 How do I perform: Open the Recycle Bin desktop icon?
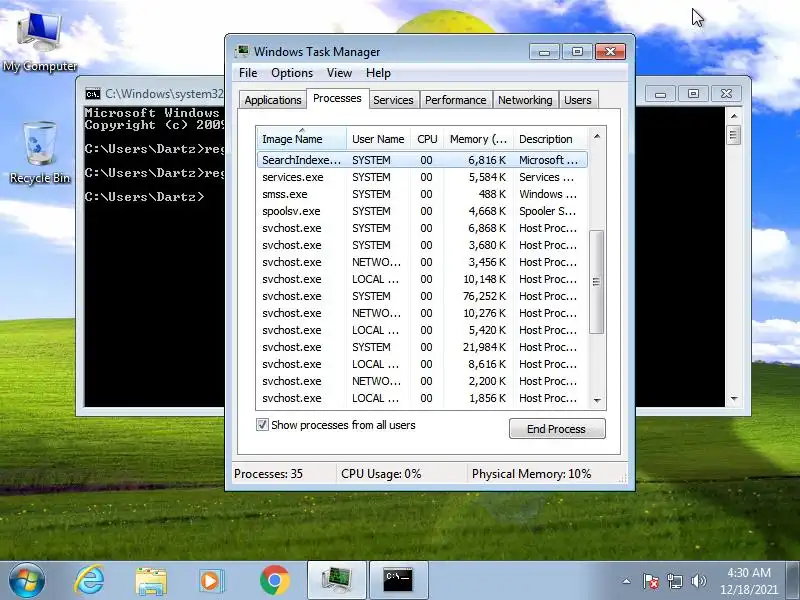(x=40, y=152)
